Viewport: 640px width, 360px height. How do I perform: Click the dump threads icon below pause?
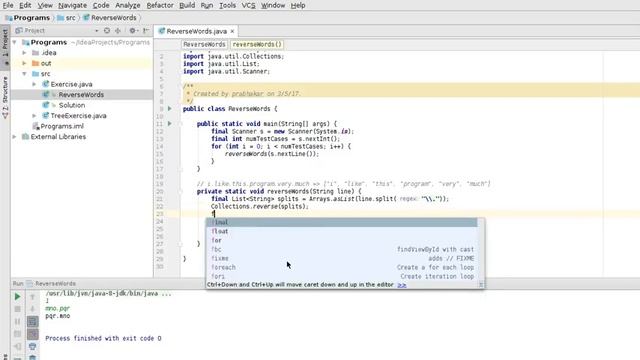point(17,334)
